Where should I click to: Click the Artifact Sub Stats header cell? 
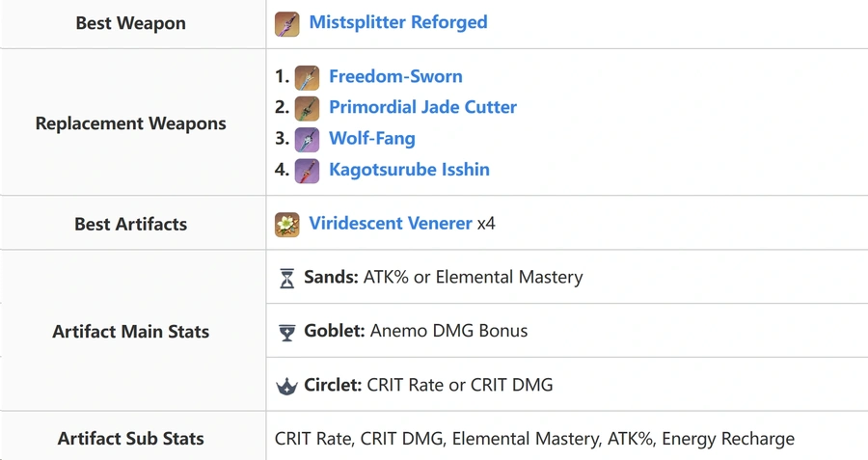click(x=133, y=436)
